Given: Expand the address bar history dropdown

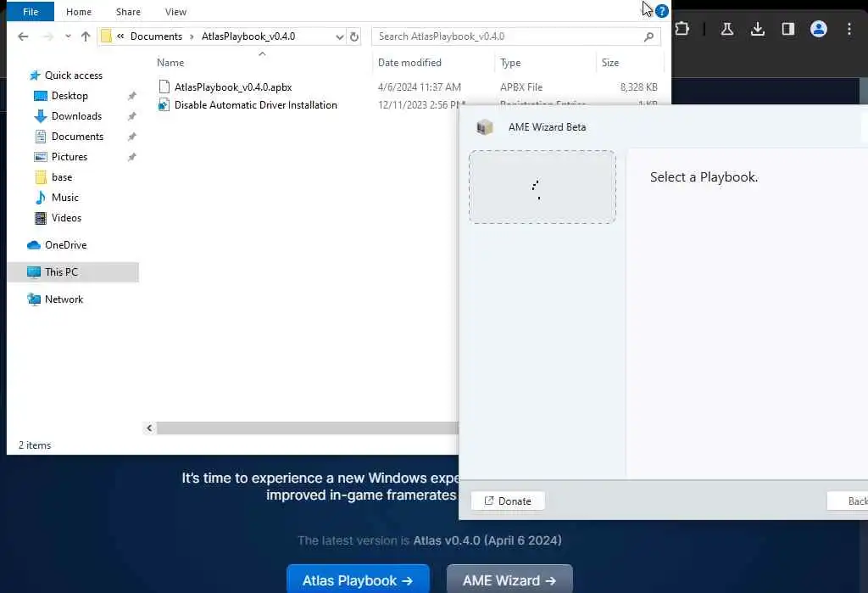Looking at the screenshot, I should pyautogui.click(x=339, y=36).
